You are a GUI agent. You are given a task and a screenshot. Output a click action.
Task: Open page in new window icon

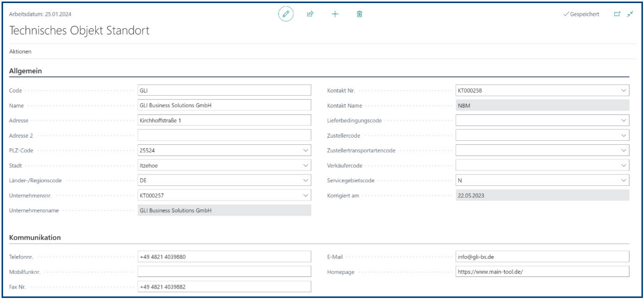click(x=617, y=13)
